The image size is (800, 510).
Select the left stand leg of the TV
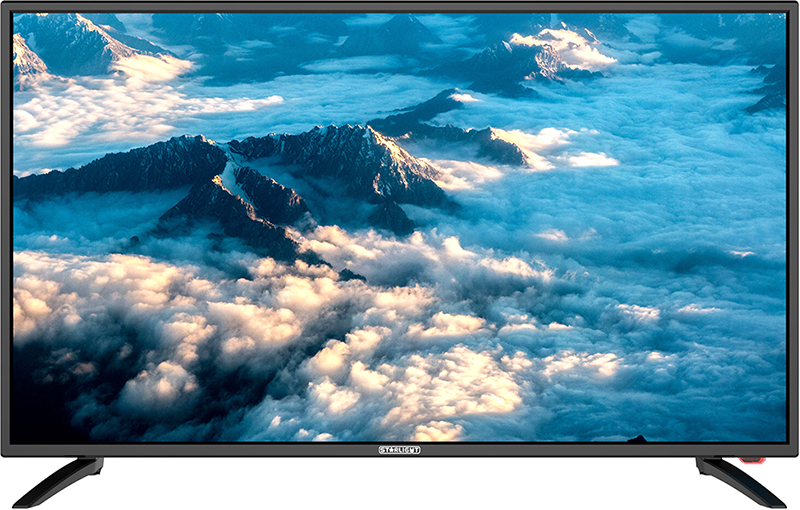point(60,480)
